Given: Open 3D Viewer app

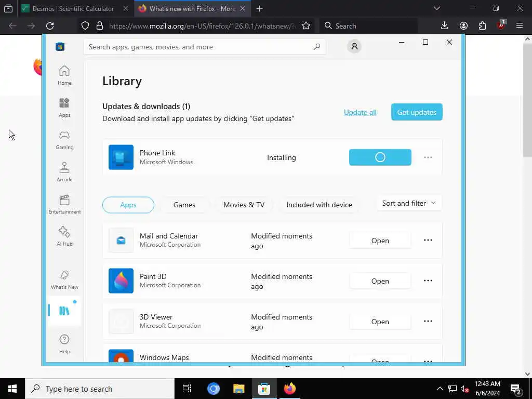Looking at the screenshot, I should coord(380,321).
